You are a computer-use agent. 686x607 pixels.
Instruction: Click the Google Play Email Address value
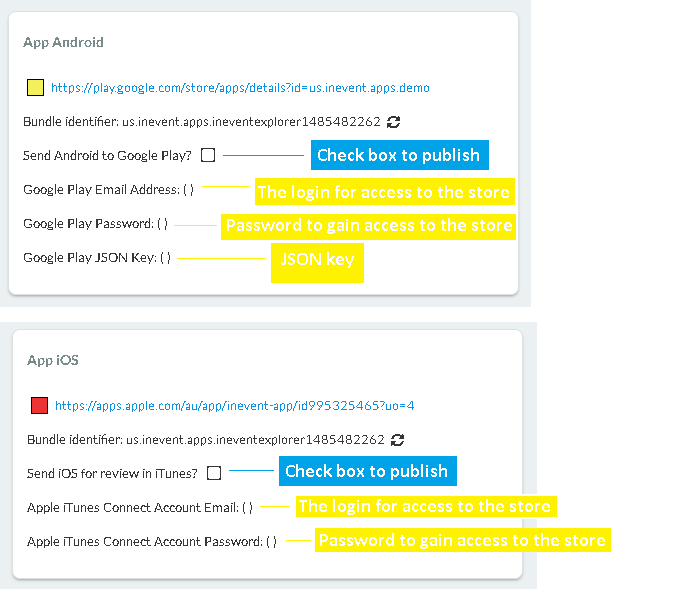tap(189, 190)
